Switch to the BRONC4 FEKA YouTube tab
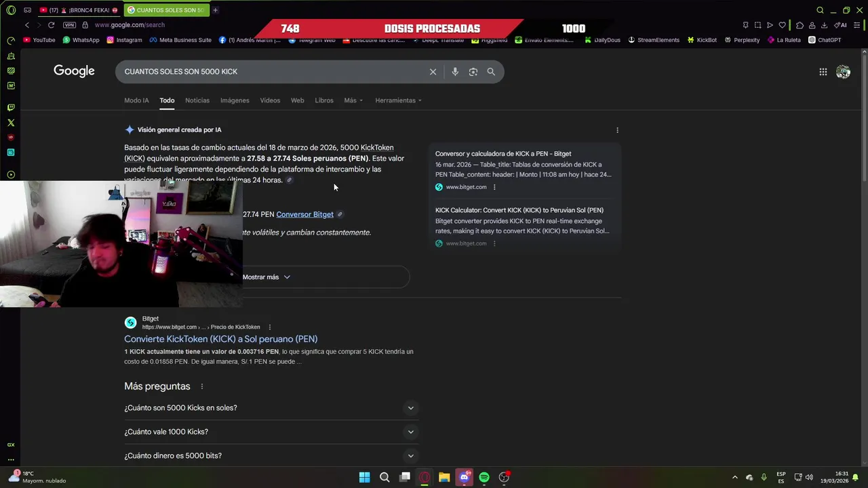Screen dimensions: 868x488 coord(78,10)
